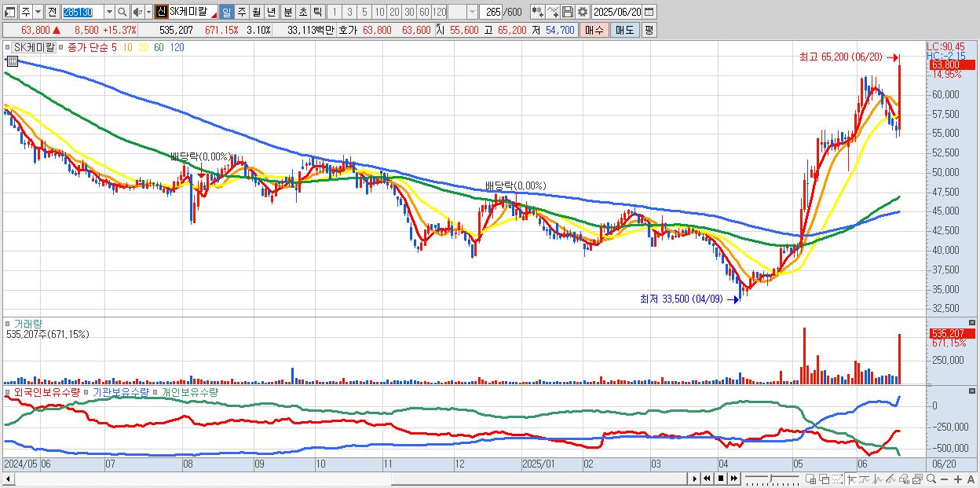Open the stock code history dropdown

pyautogui.click(x=109, y=12)
